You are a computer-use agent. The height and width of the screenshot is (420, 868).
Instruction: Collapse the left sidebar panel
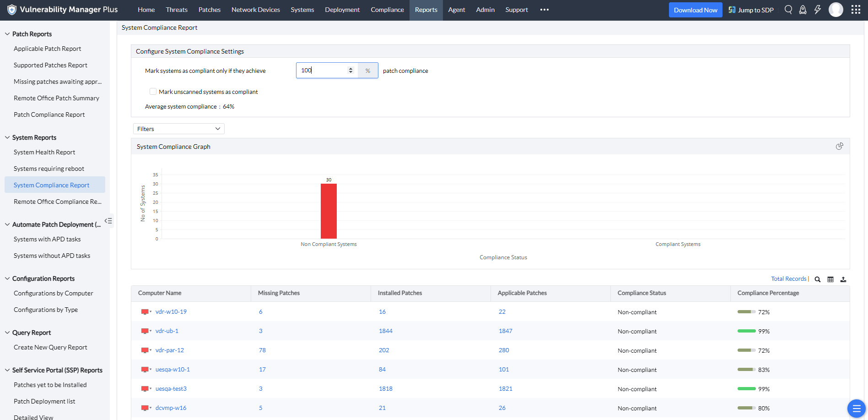[x=108, y=221]
